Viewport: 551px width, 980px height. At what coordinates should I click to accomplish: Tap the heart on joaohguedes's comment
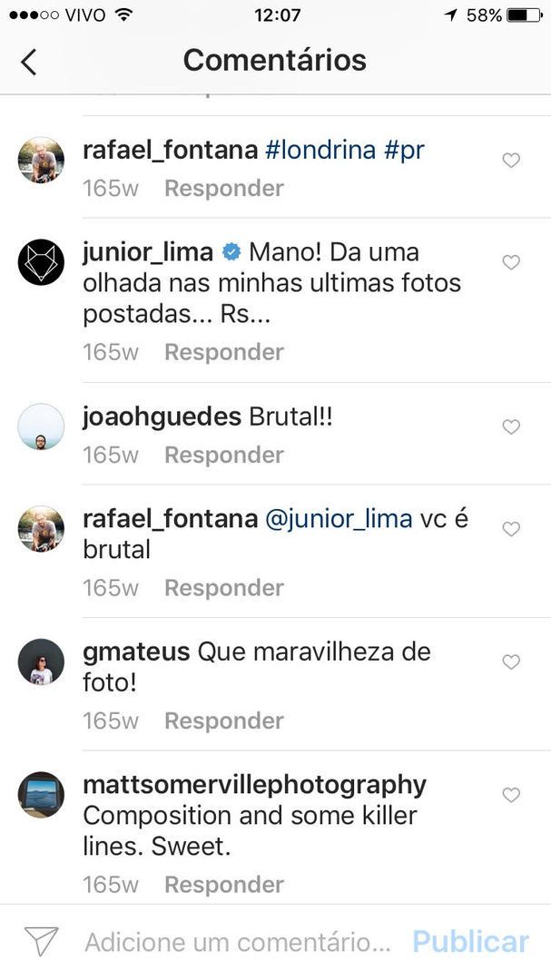click(510, 426)
